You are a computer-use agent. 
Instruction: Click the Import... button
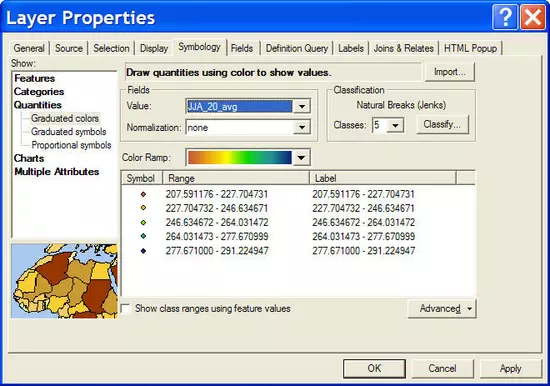[x=450, y=72]
